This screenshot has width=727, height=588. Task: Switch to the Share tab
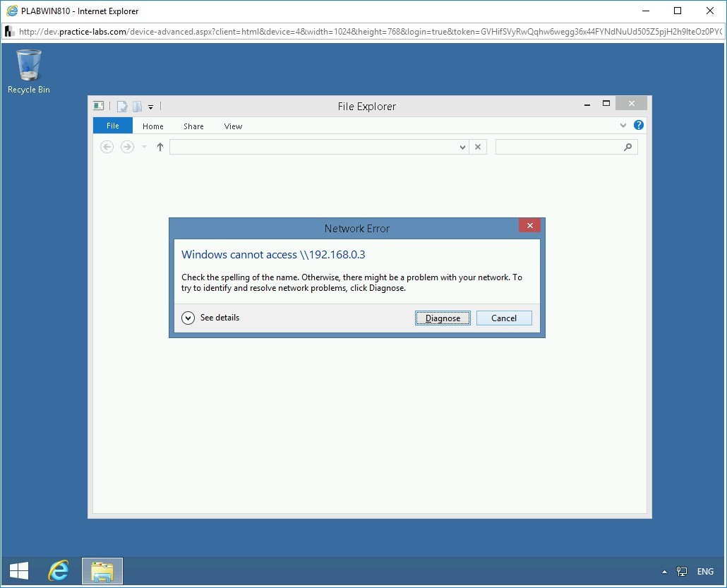coord(193,126)
